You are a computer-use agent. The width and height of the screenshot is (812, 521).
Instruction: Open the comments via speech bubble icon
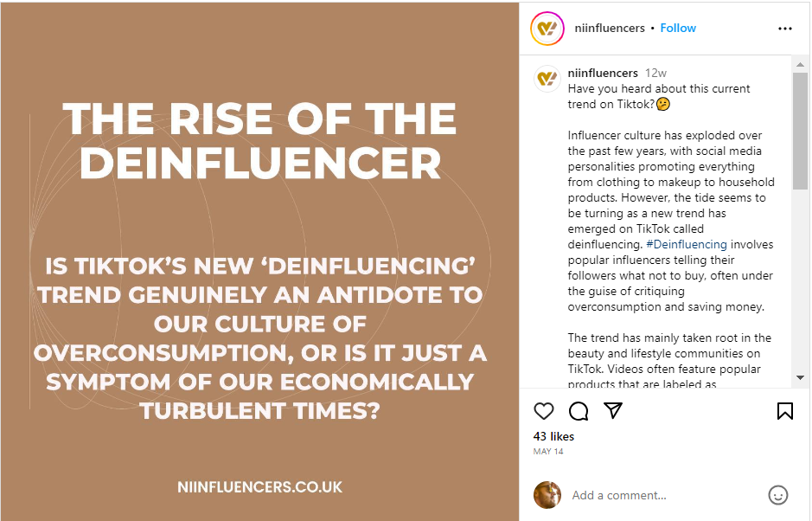click(x=578, y=411)
